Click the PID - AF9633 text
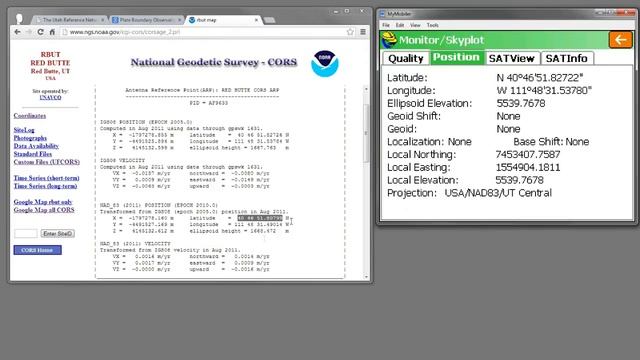This screenshot has height=360, width=640. pos(209,103)
